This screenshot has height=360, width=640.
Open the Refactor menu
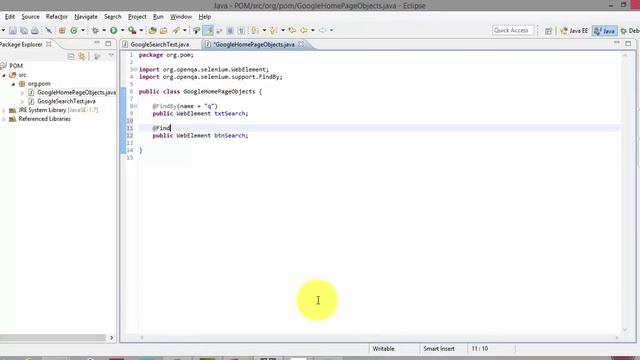click(x=57, y=17)
